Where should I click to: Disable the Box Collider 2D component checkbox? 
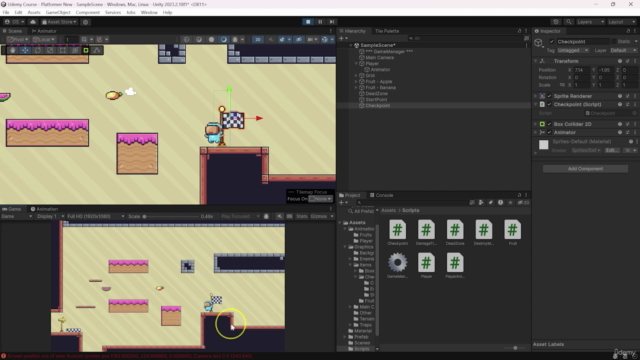pos(549,124)
